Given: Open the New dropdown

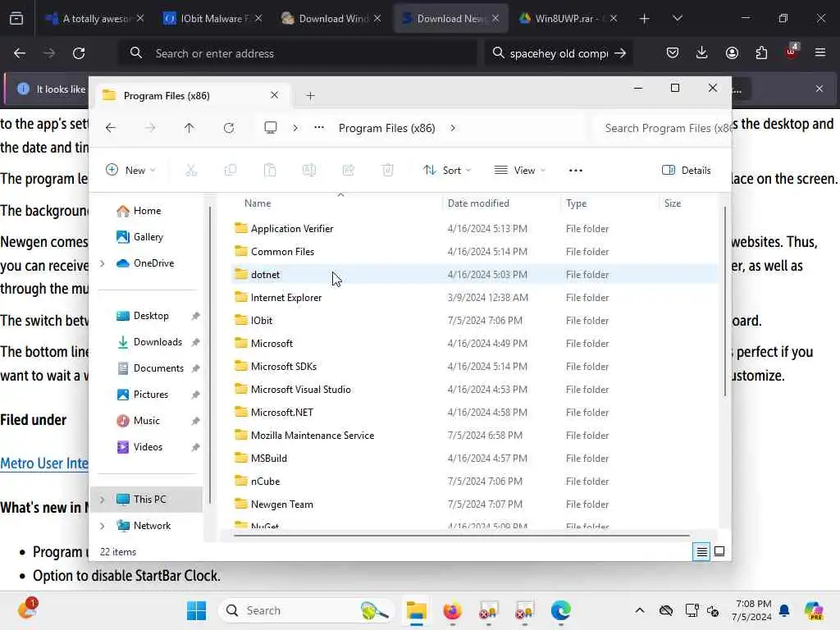Looking at the screenshot, I should pyautogui.click(x=130, y=171).
